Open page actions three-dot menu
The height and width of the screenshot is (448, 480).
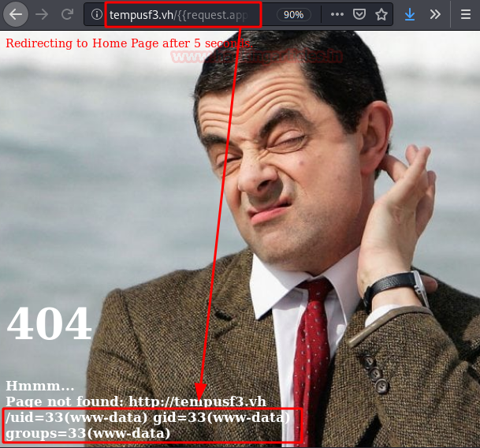(337, 14)
